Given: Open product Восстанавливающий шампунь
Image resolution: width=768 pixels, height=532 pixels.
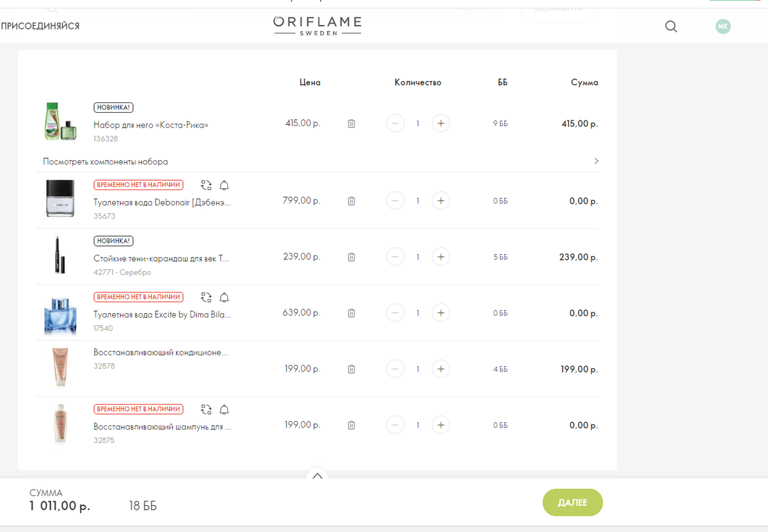Looking at the screenshot, I should [163, 426].
